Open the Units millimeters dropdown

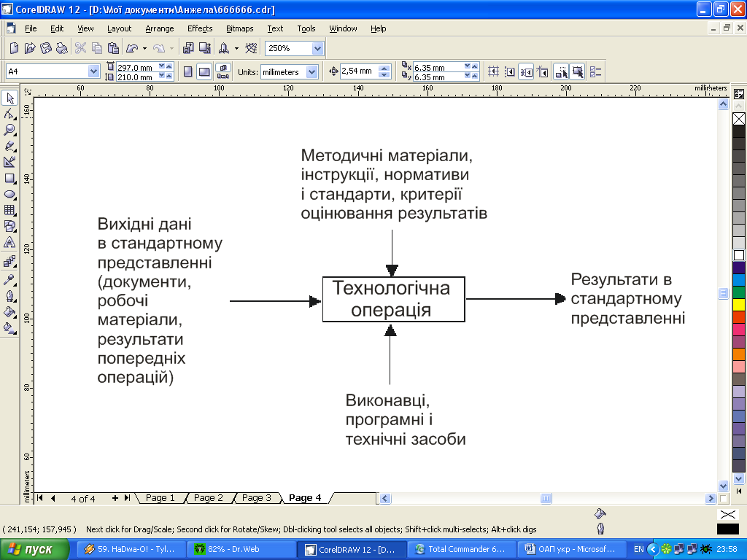(x=312, y=72)
